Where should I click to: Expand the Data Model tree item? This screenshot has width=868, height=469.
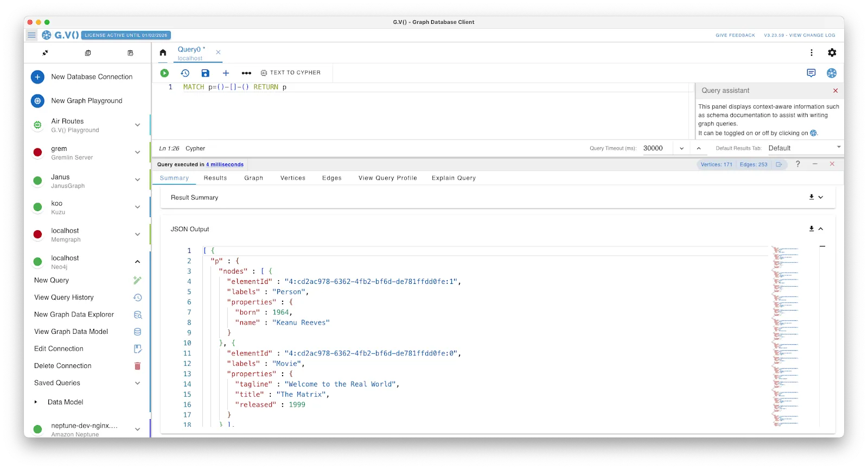coord(36,402)
